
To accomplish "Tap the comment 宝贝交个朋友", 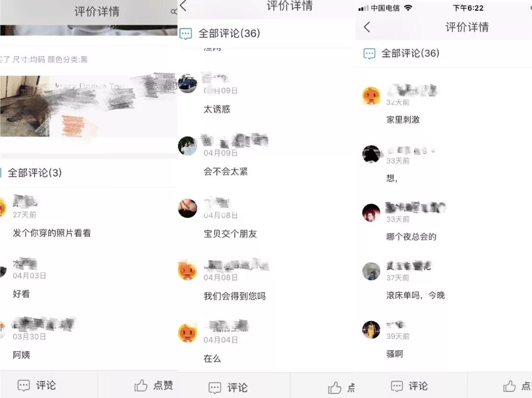I will [x=230, y=234].
